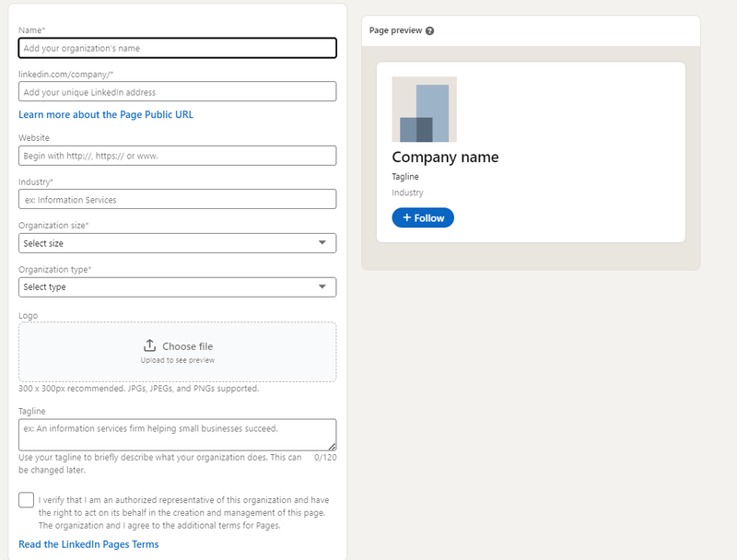Open Learn more about the Page Public URL
Image resolution: width=737 pixels, height=560 pixels.
click(106, 115)
